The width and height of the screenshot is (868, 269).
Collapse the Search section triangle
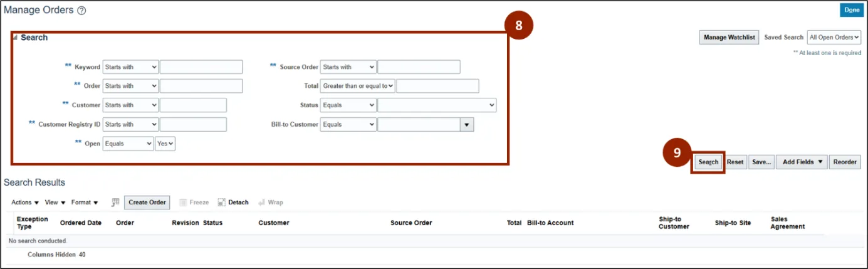tap(15, 38)
